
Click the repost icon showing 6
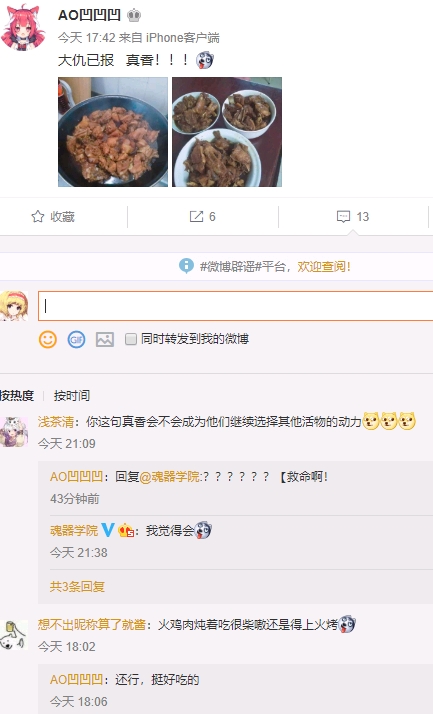pyautogui.click(x=196, y=217)
